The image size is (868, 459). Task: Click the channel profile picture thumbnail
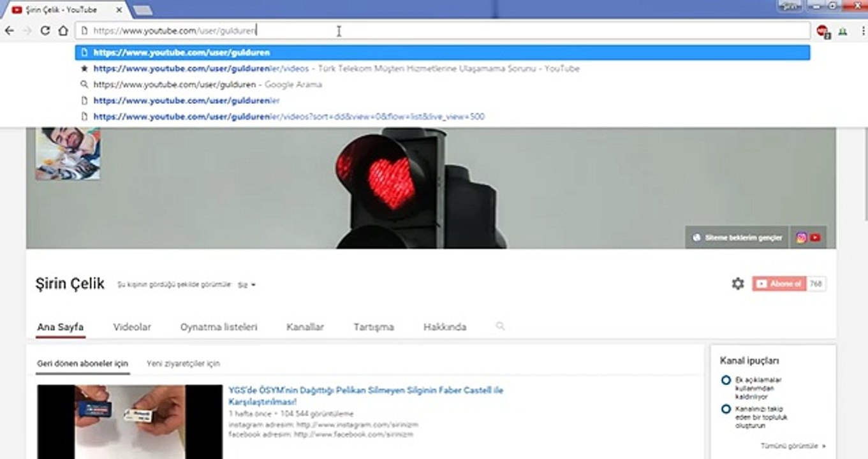click(x=68, y=153)
